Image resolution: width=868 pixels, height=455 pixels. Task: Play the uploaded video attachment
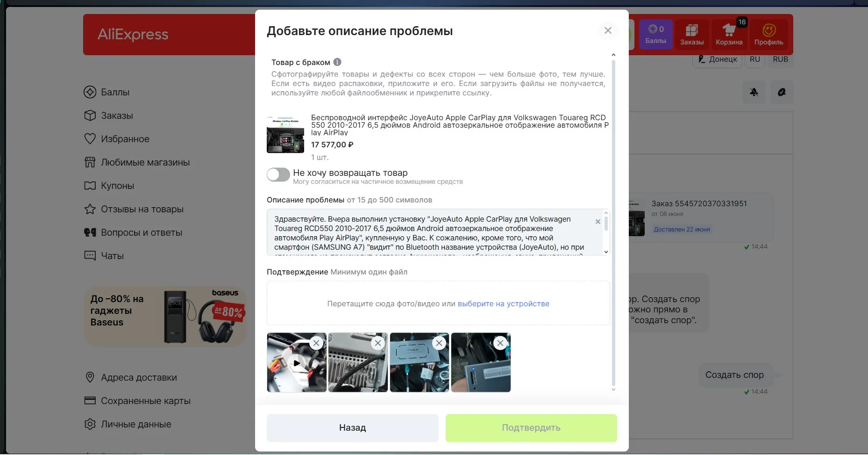[297, 363]
